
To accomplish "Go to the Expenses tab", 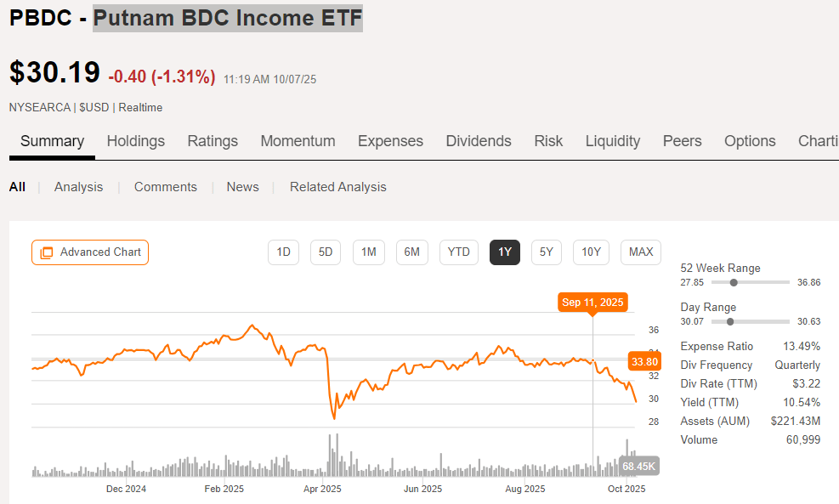I will pyautogui.click(x=390, y=141).
